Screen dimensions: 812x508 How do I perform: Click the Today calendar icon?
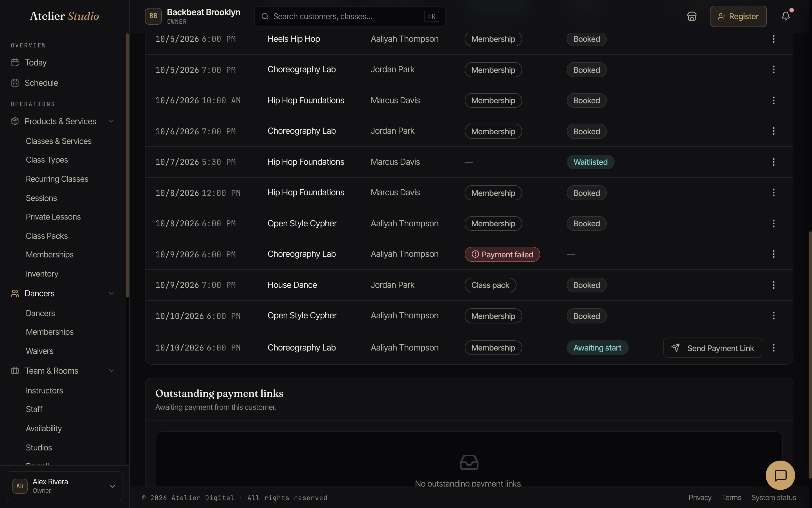(15, 62)
